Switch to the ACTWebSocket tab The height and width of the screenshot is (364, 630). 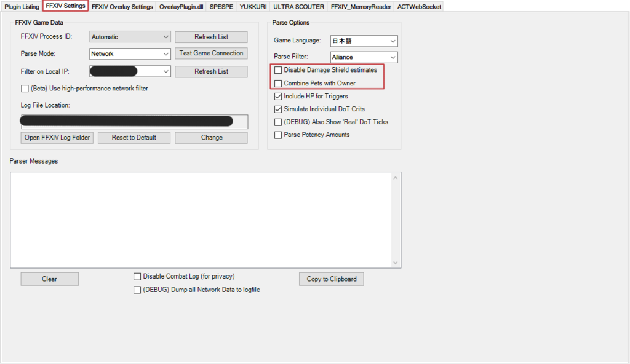pos(419,7)
